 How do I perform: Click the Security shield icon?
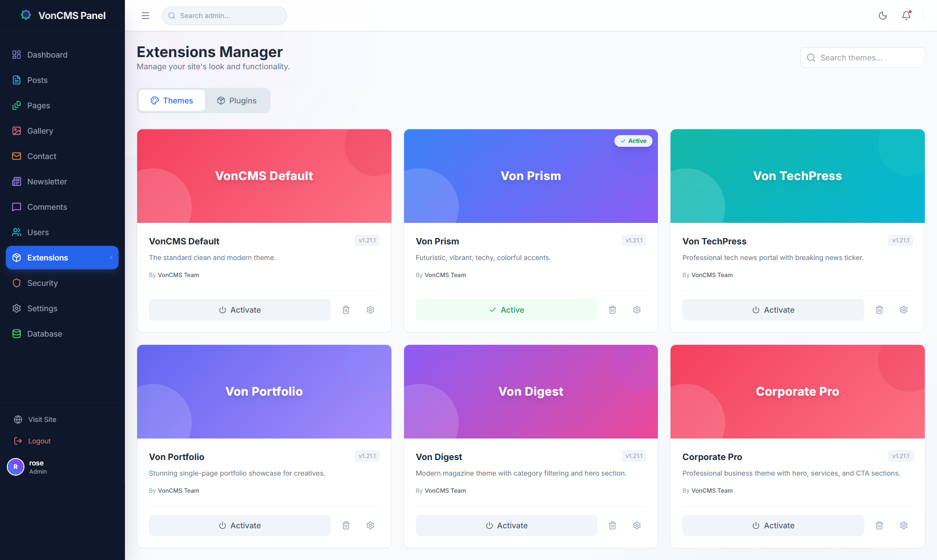tap(16, 283)
